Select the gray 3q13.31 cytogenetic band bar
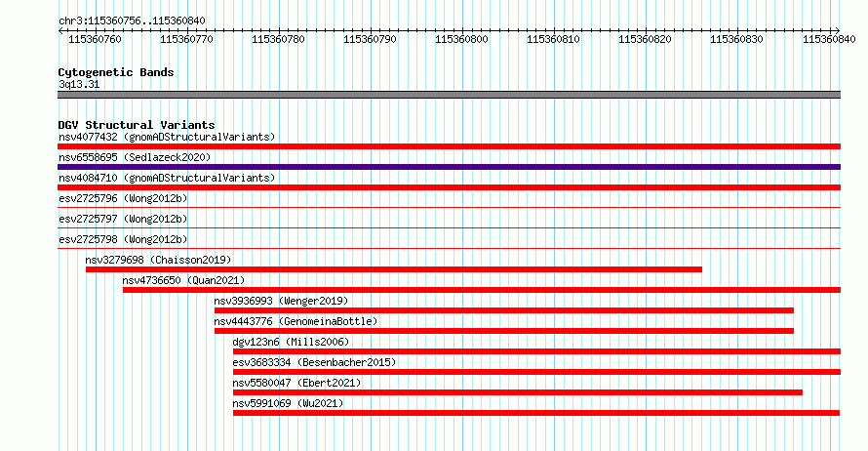This screenshot has width=868, height=451. (449, 95)
